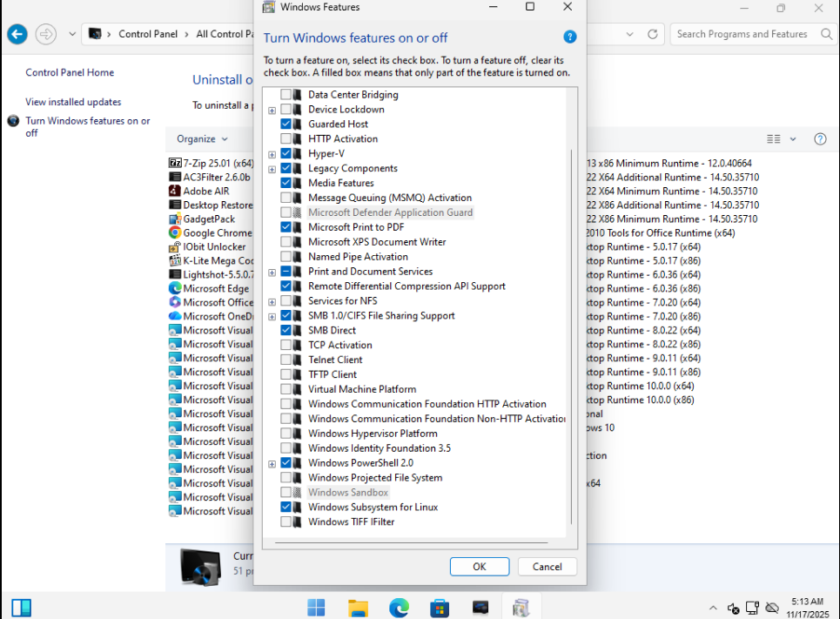840x619 pixels.
Task: Open View installed updates link
Action: click(x=73, y=102)
